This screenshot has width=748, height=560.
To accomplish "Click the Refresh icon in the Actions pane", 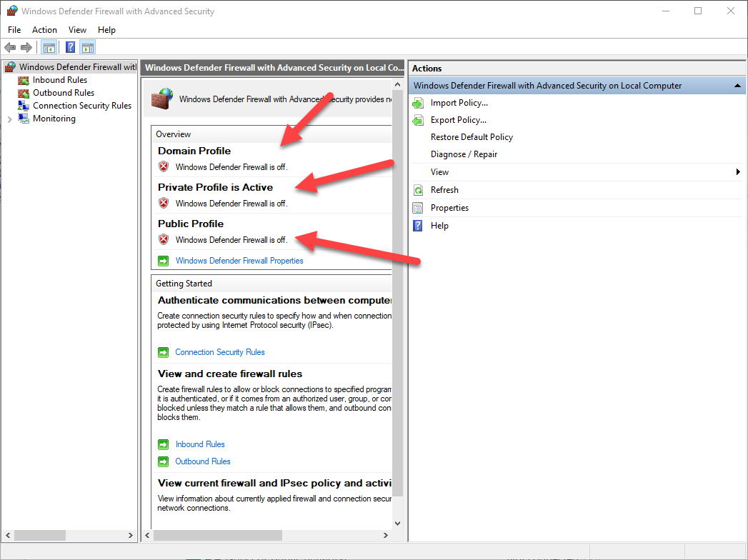I will (x=418, y=190).
